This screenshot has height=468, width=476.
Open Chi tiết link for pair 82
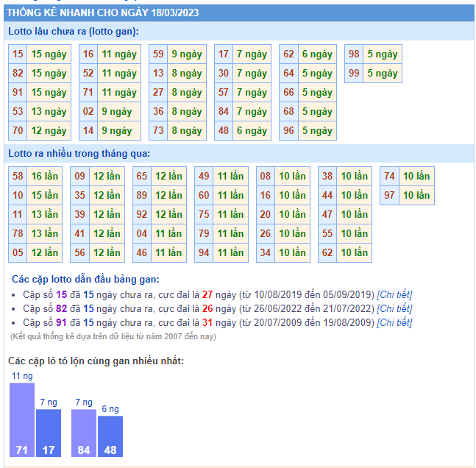pos(394,308)
